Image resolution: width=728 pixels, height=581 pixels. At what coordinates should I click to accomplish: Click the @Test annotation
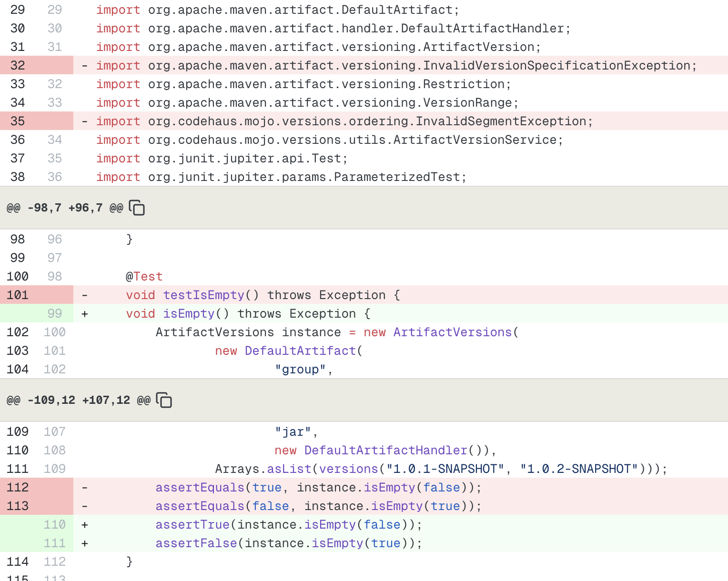144,276
